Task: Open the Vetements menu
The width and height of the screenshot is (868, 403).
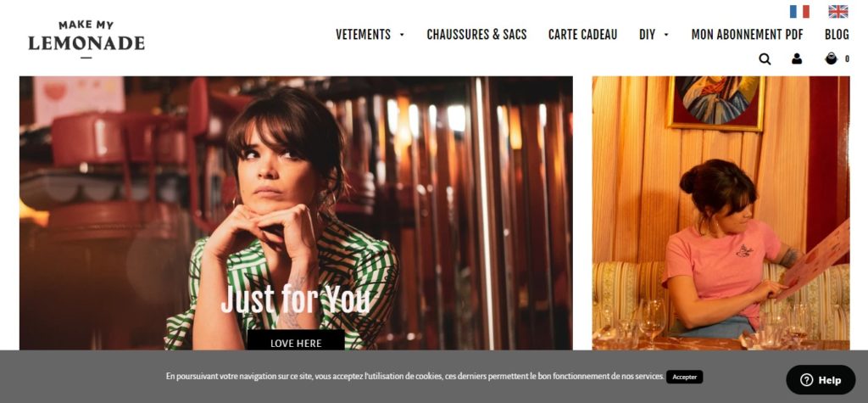Action: 363,35
